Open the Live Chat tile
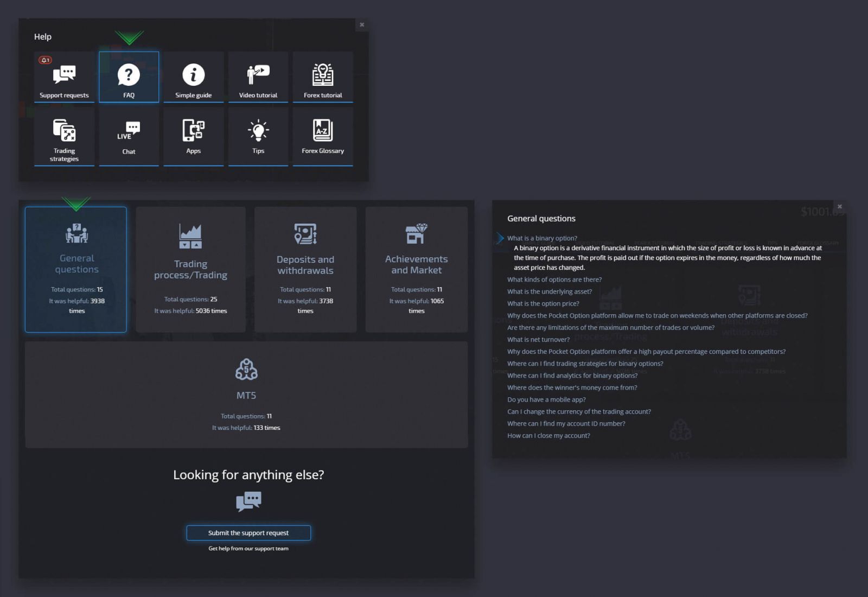 [x=129, y=136]
